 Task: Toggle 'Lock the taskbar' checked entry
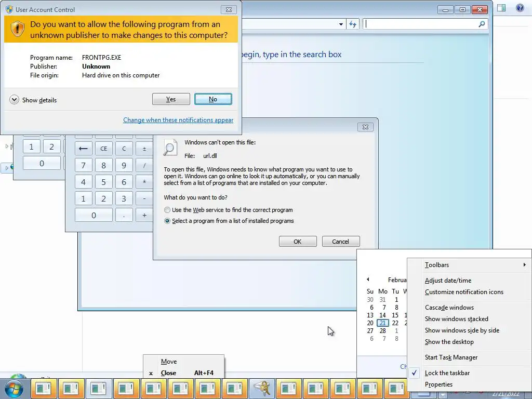click(x=469, y=373)
